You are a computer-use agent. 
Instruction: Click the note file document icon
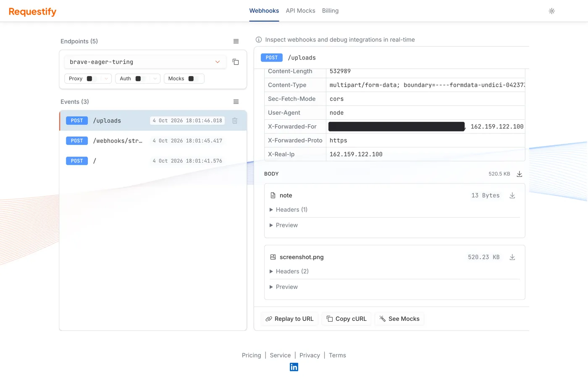(273, 195)
